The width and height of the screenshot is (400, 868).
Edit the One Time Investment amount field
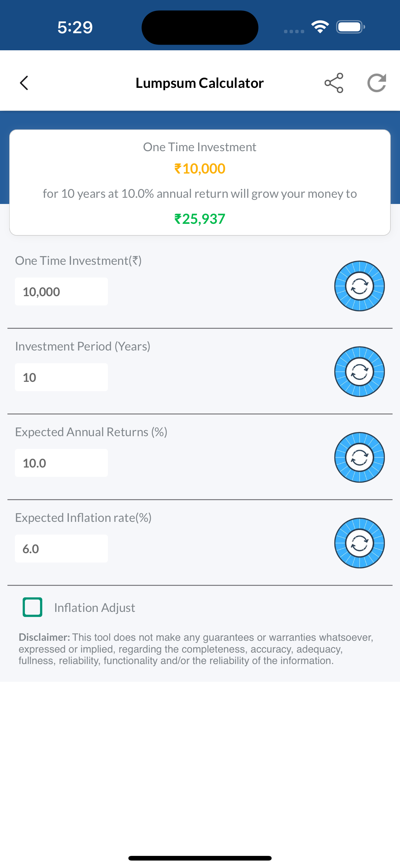pyautogui.click(x=61, y=292)
